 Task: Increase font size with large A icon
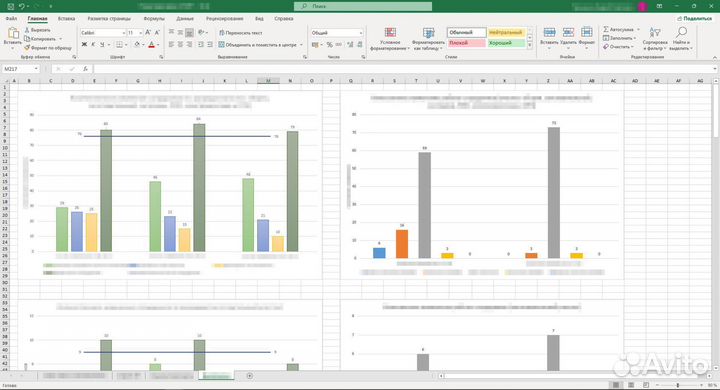(x=148, y=33)
